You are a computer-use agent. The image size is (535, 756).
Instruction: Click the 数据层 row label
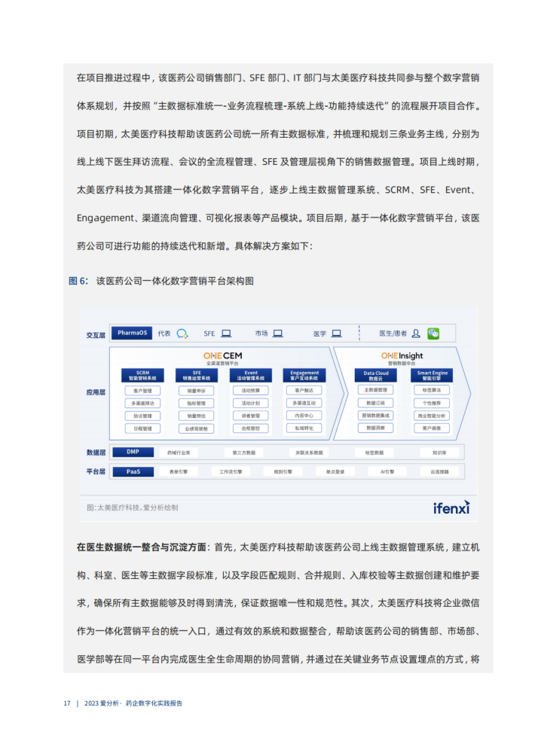point(96,453)
